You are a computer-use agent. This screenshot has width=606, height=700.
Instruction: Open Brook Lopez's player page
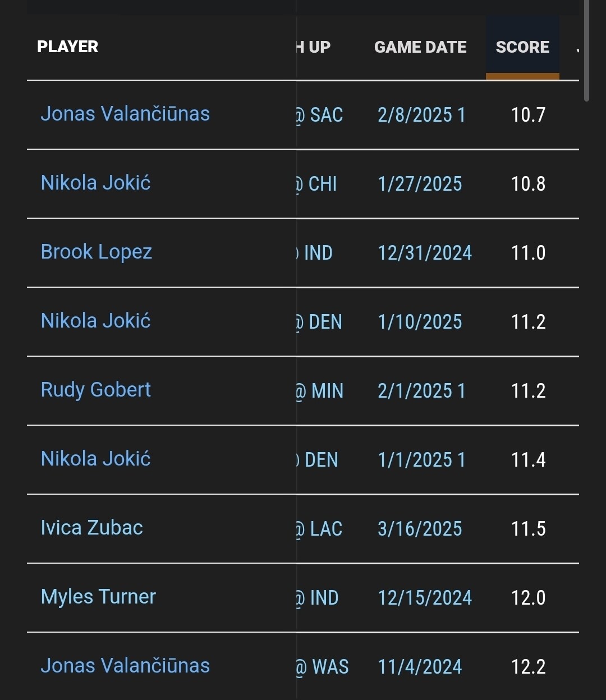point(97,252)
